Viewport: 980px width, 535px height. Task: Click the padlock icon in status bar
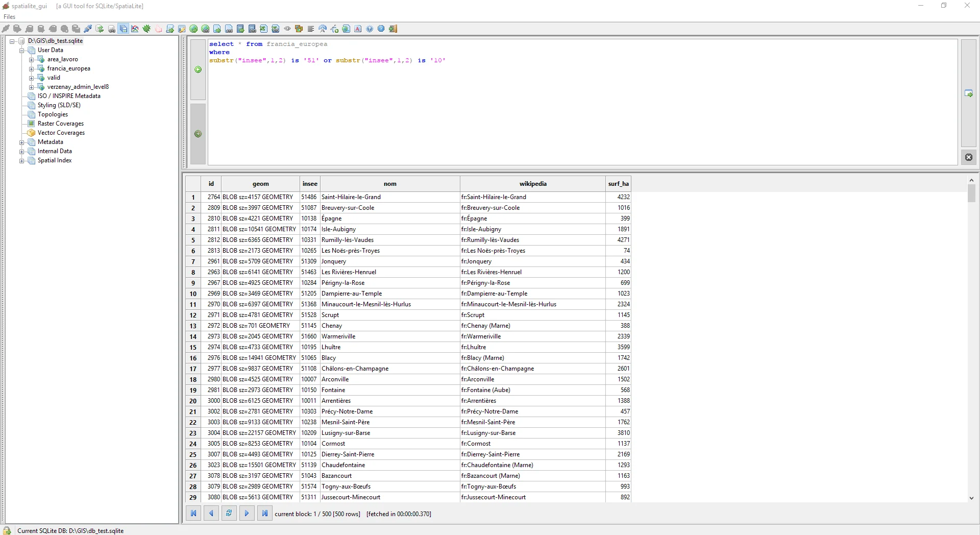(x=7, y=530)
